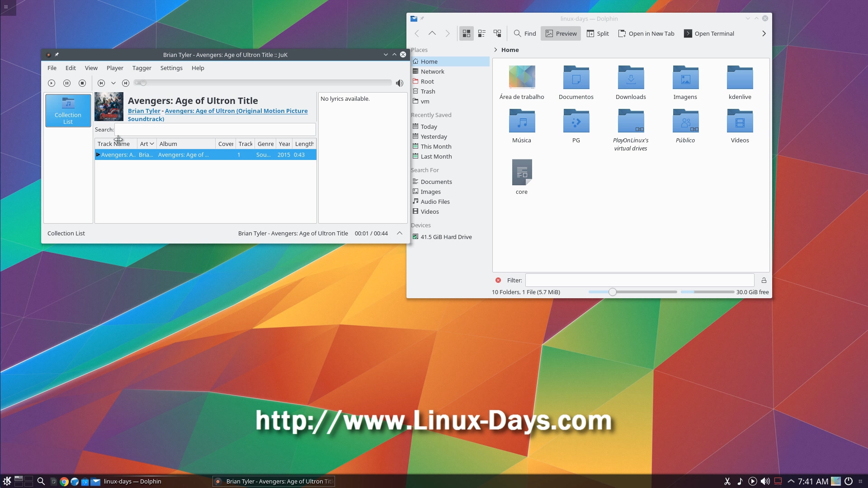The width and height of the screenshot is (868, 488).
Task: Sort by Track Name column header
Action: [116, 144]
